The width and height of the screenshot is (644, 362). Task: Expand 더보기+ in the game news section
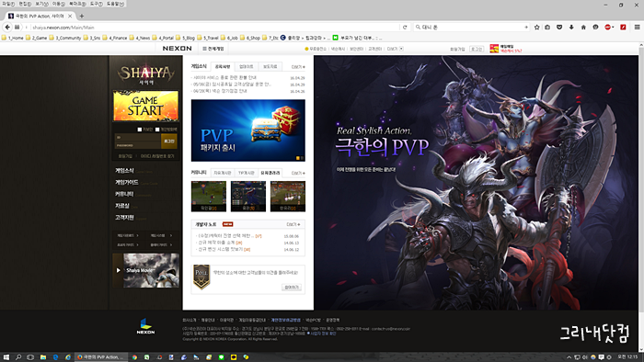(x=298, y=67)
